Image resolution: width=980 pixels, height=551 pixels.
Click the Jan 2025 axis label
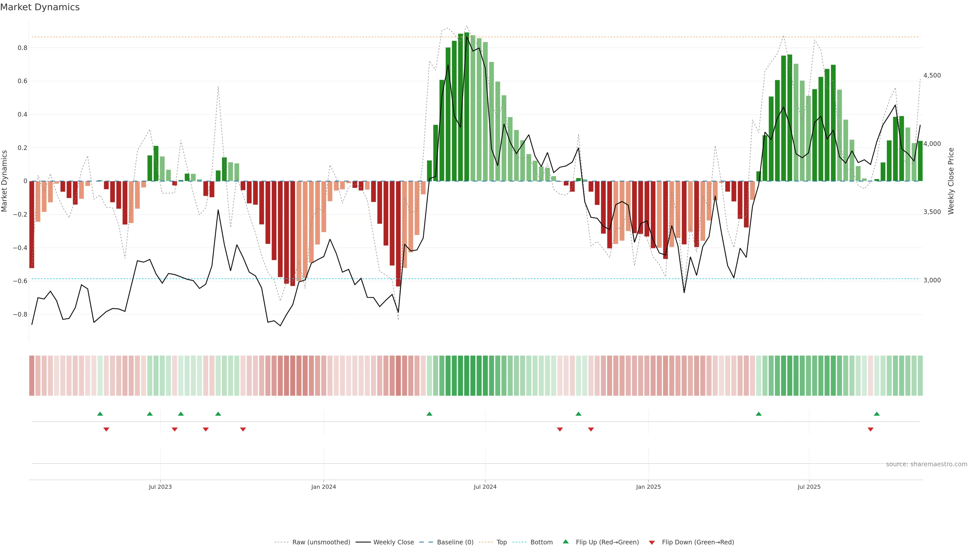point(648,487)
